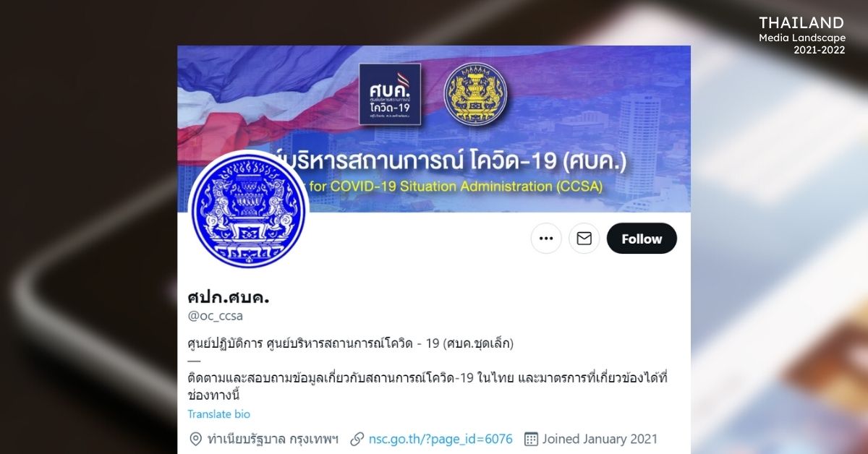Click the location pin icon

[195, 439]
